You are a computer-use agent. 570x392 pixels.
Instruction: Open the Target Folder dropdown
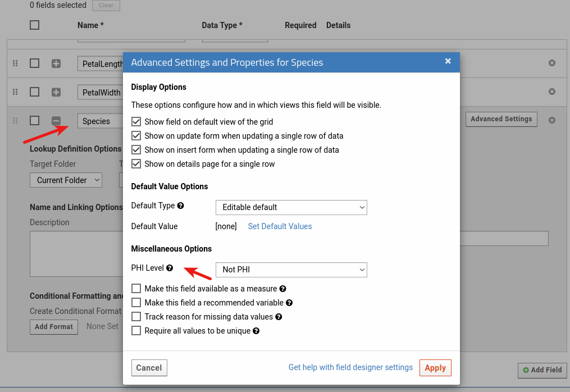coord(66,180)
